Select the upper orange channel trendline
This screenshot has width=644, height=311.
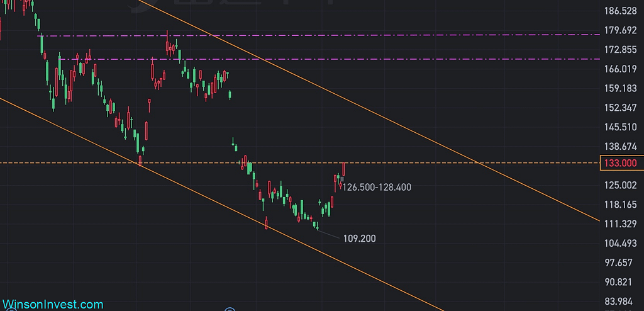[377, 114]
